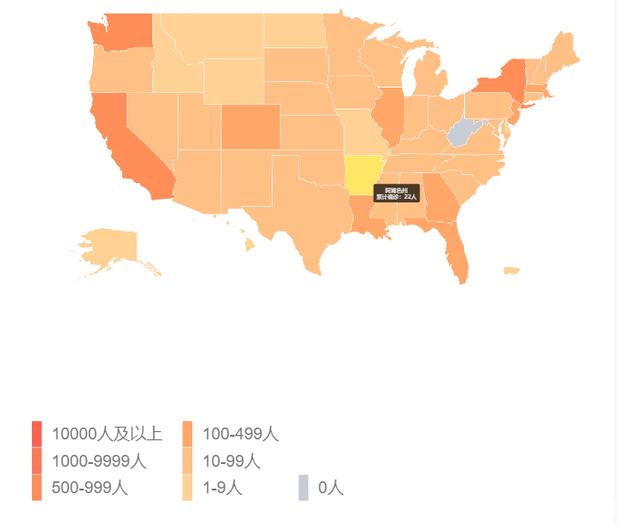The height and width of the screenshot is (526, 640).
Task: Select Colorado on the map
Action: point(251,127)
